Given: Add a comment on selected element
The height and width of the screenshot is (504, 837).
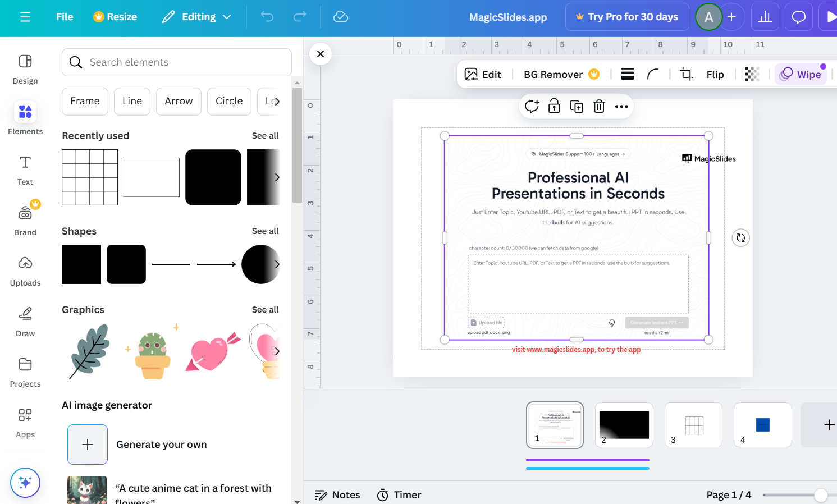Looking at the screenshot, I should pos(532,107).
